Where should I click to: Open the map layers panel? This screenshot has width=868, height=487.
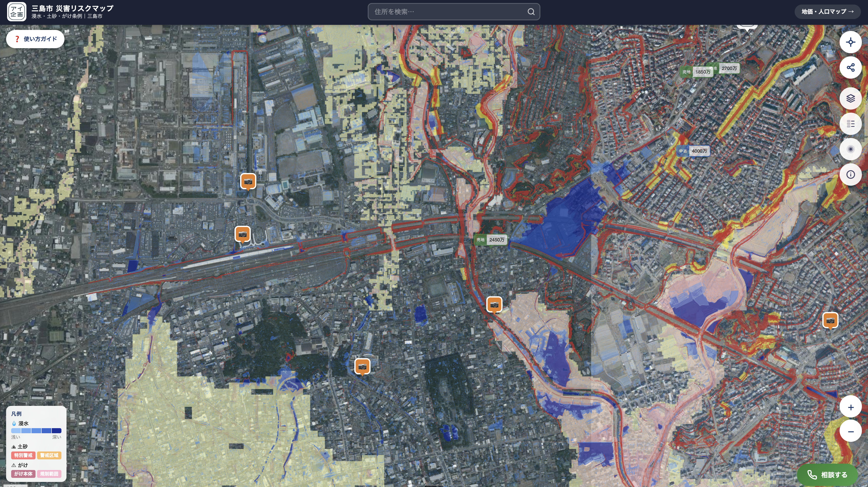click(850, 98)
